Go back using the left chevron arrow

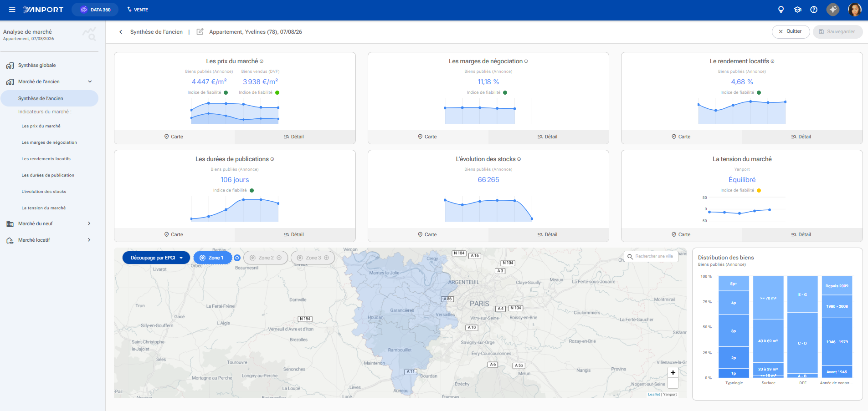(x=121, y=32)
